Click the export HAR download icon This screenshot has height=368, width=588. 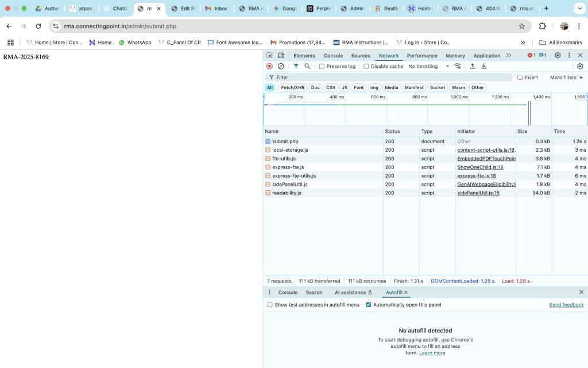483,66
